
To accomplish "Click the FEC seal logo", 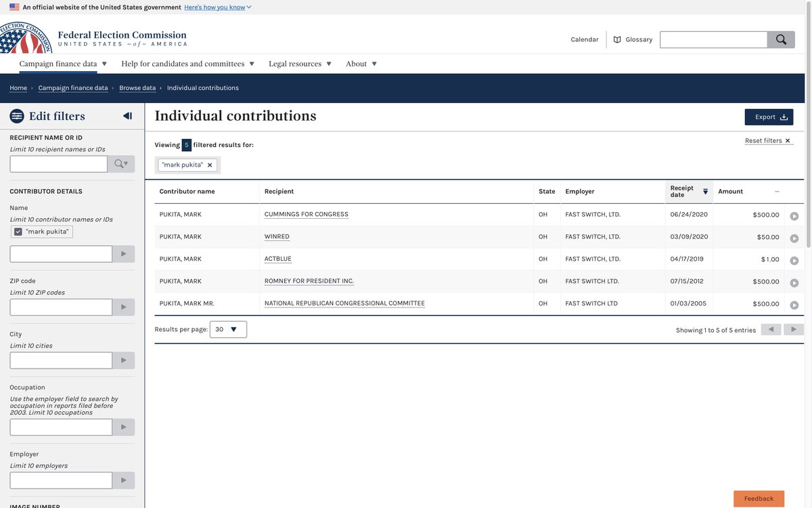I will click(26, 38).
